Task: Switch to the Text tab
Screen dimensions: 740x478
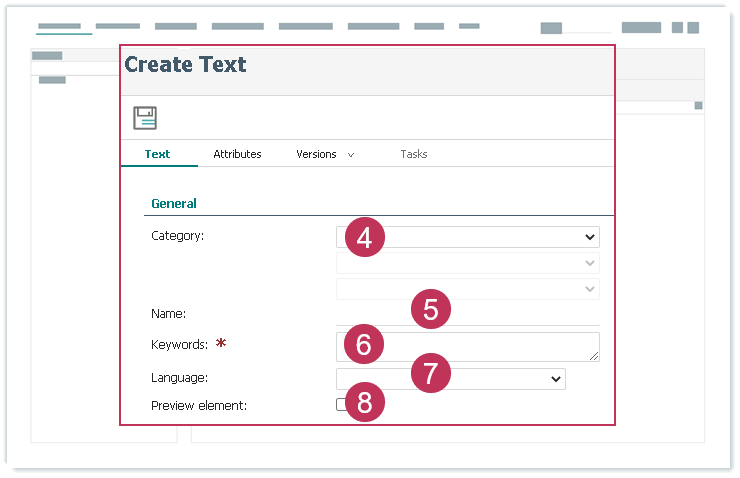Action: [157, 154]
